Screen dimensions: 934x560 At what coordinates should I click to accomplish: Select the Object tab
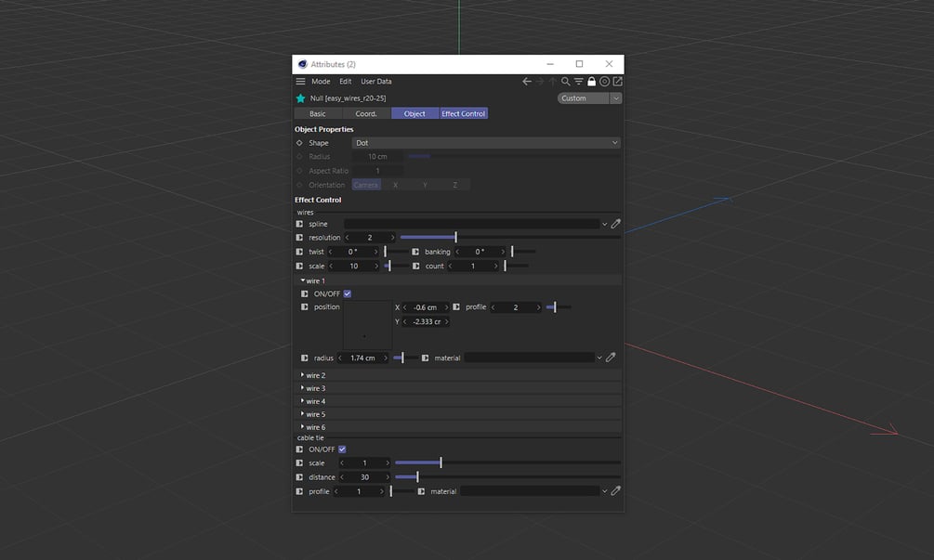pyautogui.click(x=414, y=113)
